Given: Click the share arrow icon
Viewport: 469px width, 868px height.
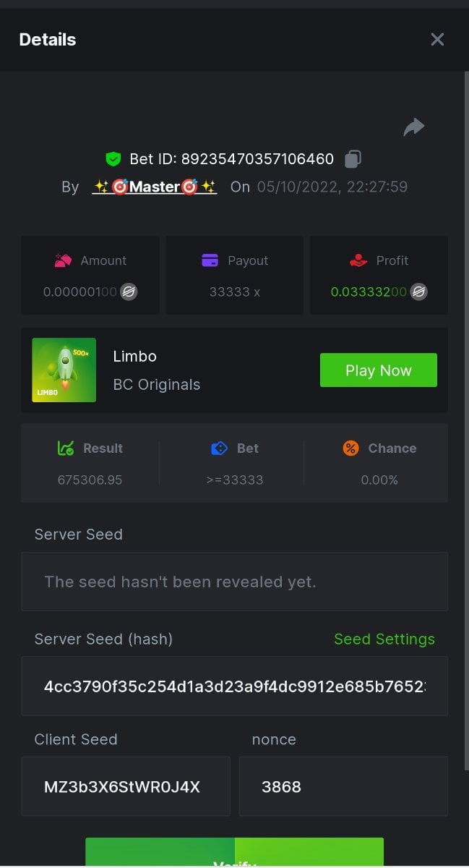Looking at the screenshot, I should [414, 127].
